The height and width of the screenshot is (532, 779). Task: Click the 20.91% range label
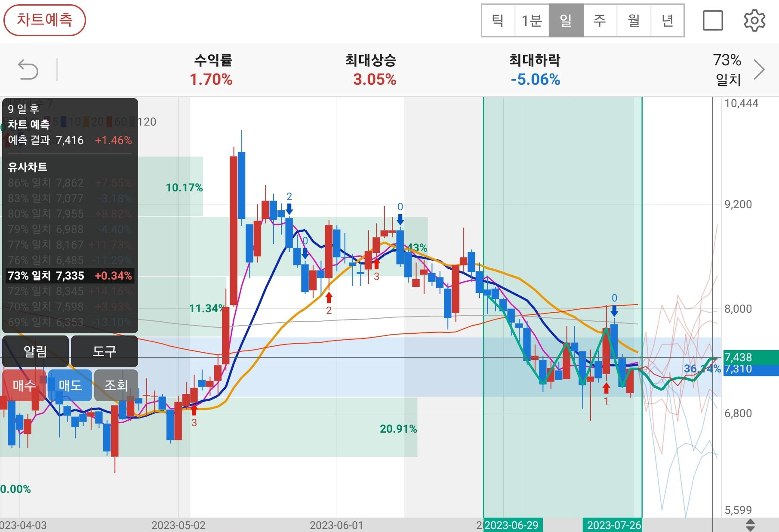(x=398, y=429)
